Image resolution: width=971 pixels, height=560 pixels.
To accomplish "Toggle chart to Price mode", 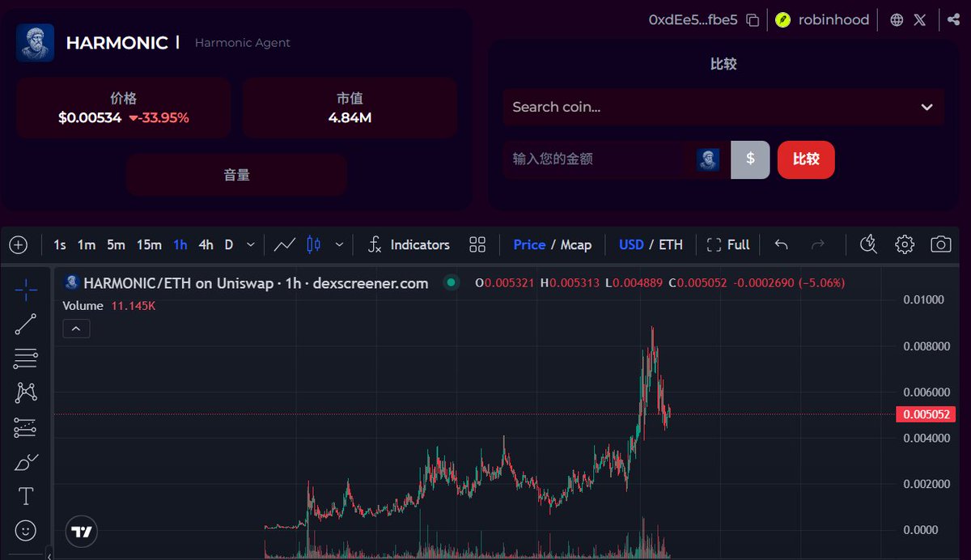I will [529, 245].
